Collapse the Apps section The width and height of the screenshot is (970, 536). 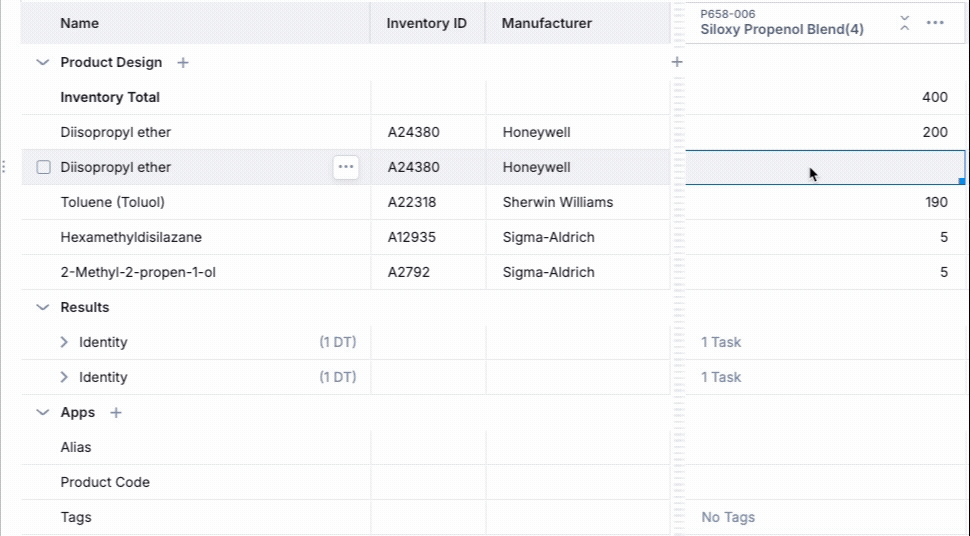coord(42,413)
